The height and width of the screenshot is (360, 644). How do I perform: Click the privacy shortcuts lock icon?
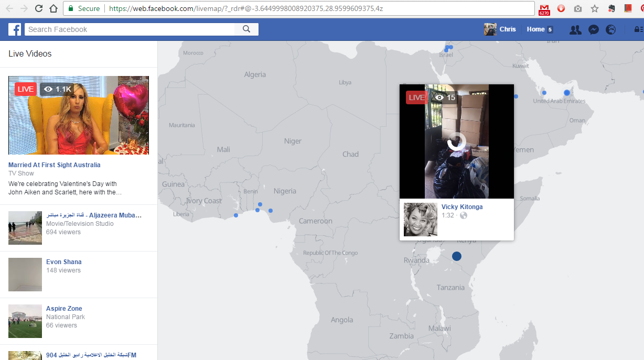638,29
